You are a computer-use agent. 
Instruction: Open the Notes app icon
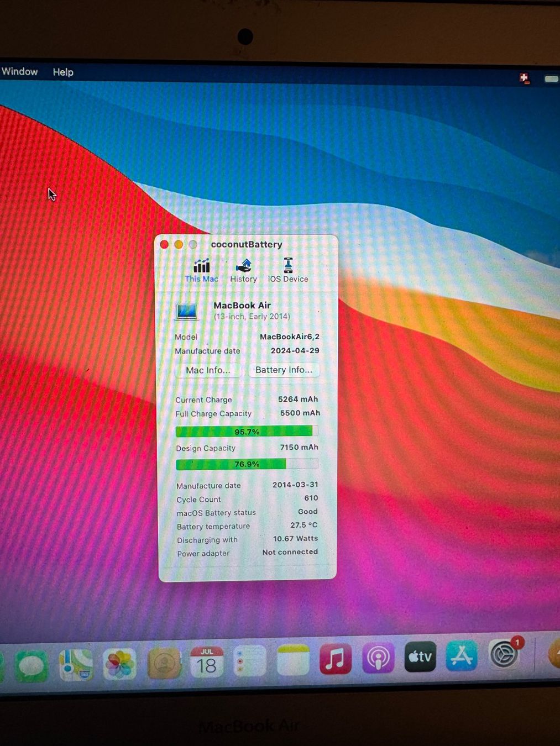tap(292, 660)
